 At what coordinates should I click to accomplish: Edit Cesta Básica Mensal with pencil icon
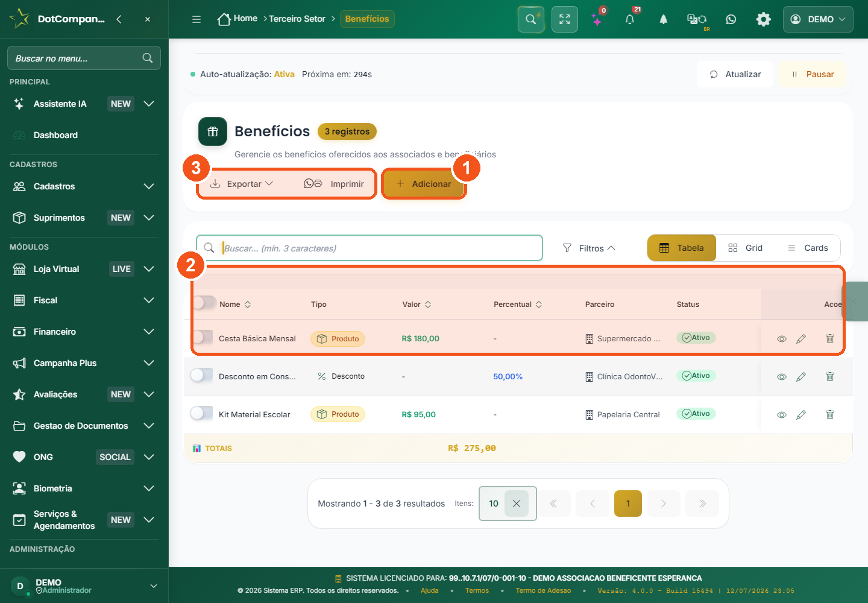pos(801,339)
